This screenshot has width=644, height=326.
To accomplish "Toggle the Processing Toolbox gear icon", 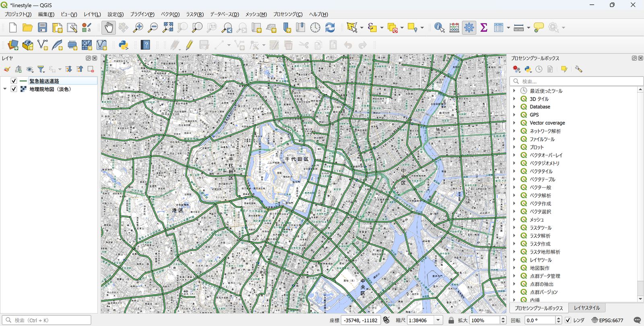I will point(469,27).
